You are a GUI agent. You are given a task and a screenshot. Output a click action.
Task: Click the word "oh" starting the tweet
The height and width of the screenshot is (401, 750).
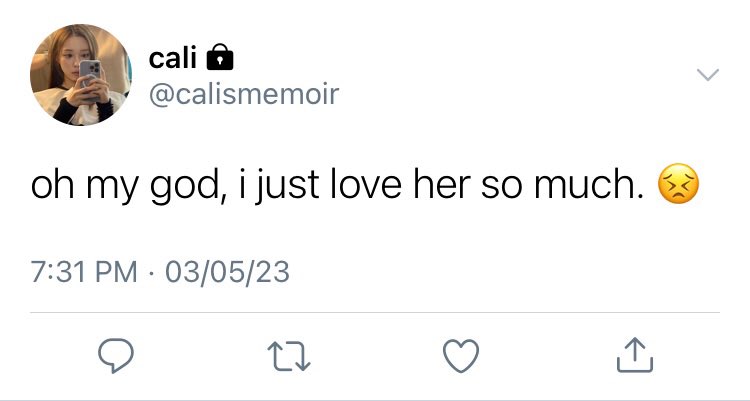(53, 185)
